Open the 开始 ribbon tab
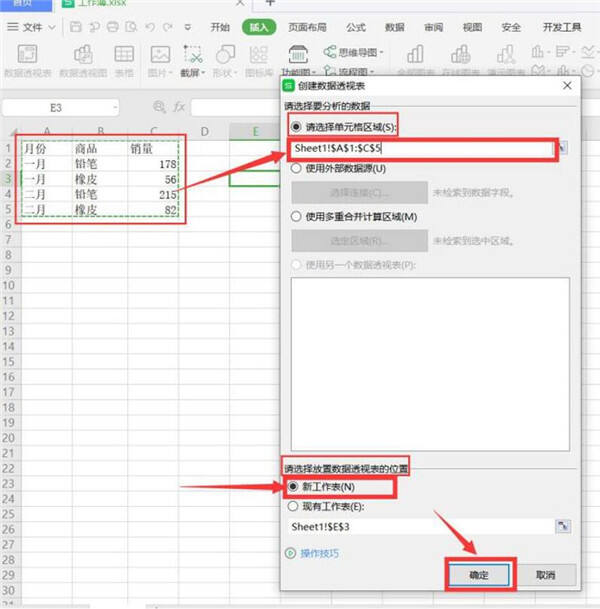 tap(220, 27)
